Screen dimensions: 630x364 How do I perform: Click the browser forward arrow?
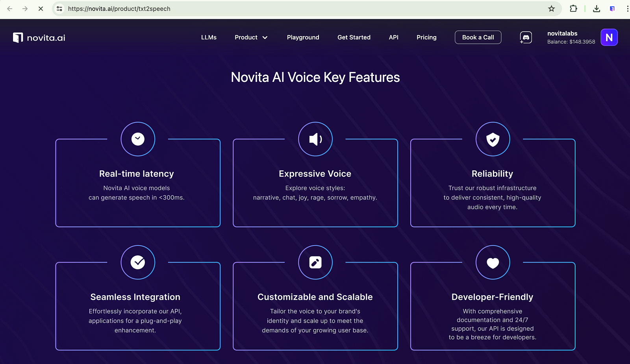tap(25, 9)
